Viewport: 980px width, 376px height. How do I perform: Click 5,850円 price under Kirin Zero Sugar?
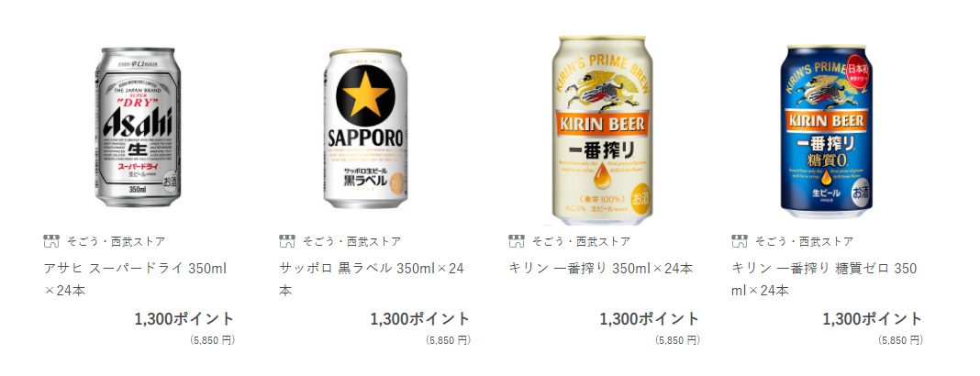click(x=900, y=340)
